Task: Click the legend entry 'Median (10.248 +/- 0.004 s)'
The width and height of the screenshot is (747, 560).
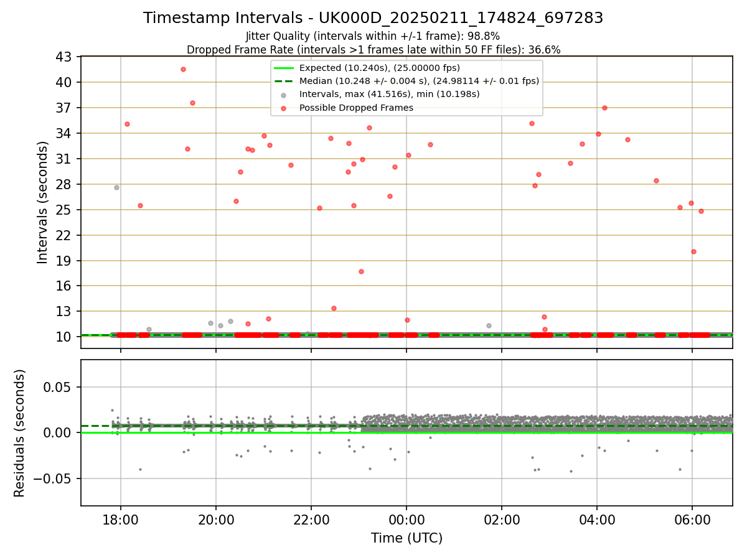Action: tap(419, 81)
